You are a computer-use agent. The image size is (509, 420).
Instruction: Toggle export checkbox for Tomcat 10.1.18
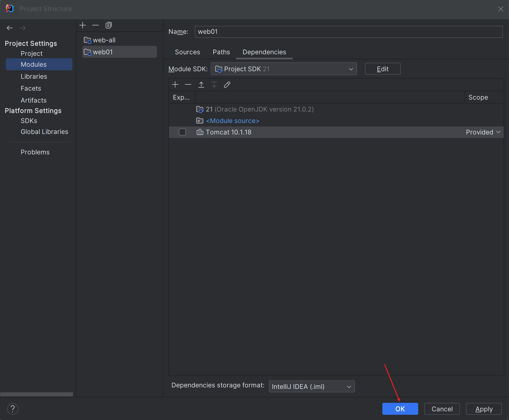[182, 132]
